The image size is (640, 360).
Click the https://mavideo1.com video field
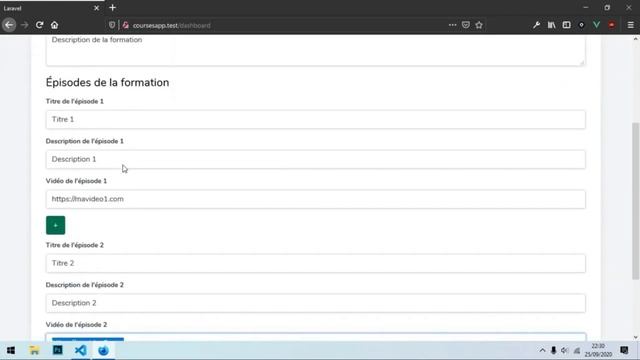click(x=316, y=199)
